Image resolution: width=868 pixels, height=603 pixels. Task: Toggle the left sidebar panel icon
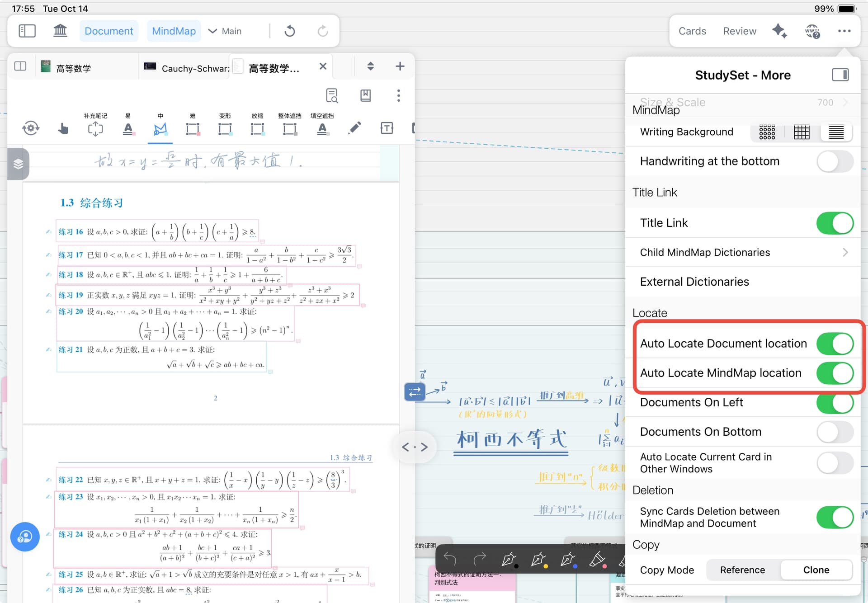tap(27, 31)
